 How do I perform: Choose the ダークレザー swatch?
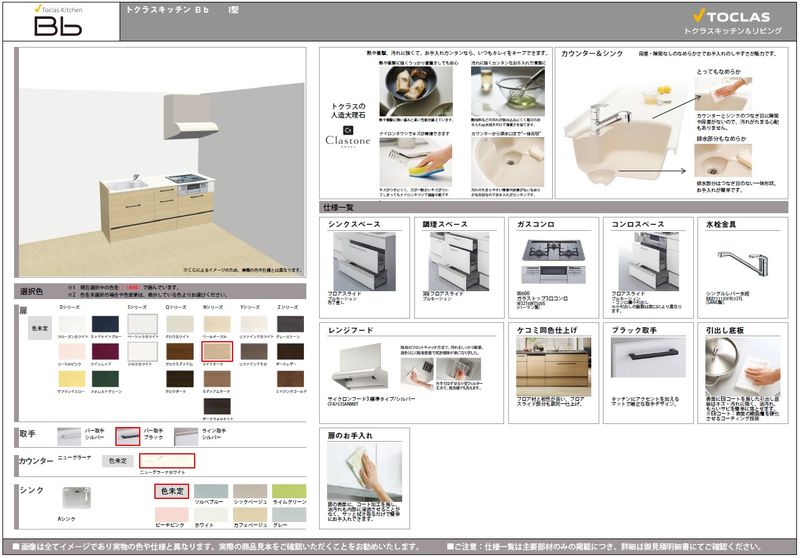pos(290,351)
